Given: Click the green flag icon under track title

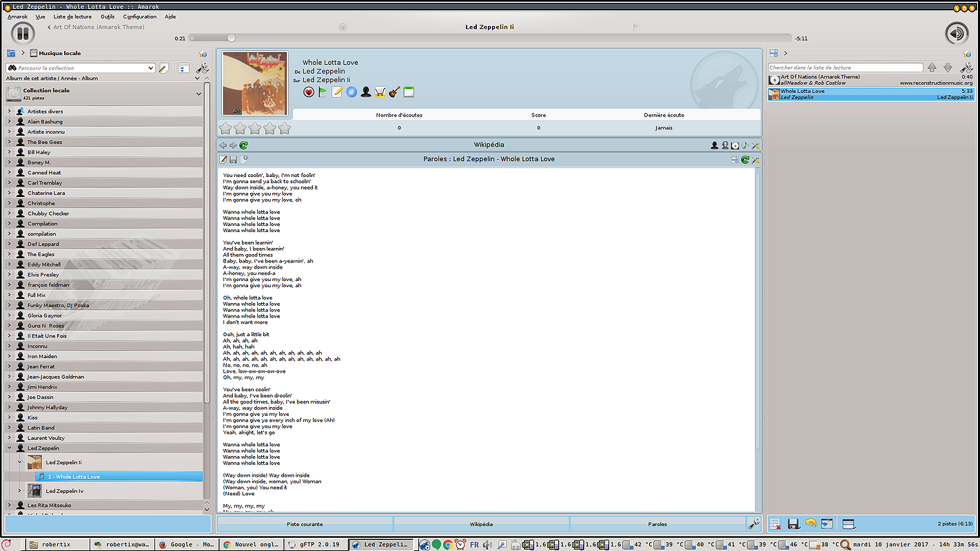Looking at the screenshot, I should pyautogui.click(x=323, y=92).
